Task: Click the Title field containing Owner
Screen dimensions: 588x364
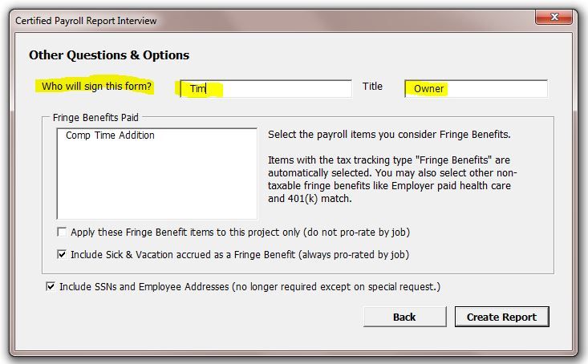Action: (476, 88)
